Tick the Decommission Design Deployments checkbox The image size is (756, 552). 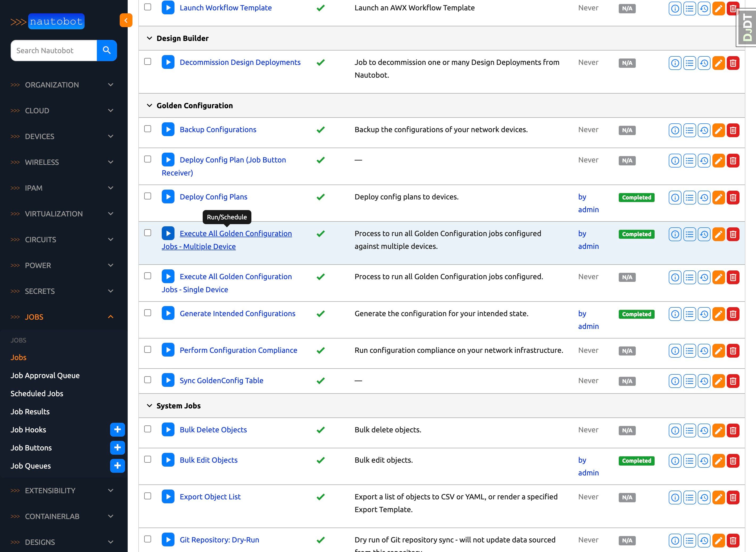tap(147, 61)
